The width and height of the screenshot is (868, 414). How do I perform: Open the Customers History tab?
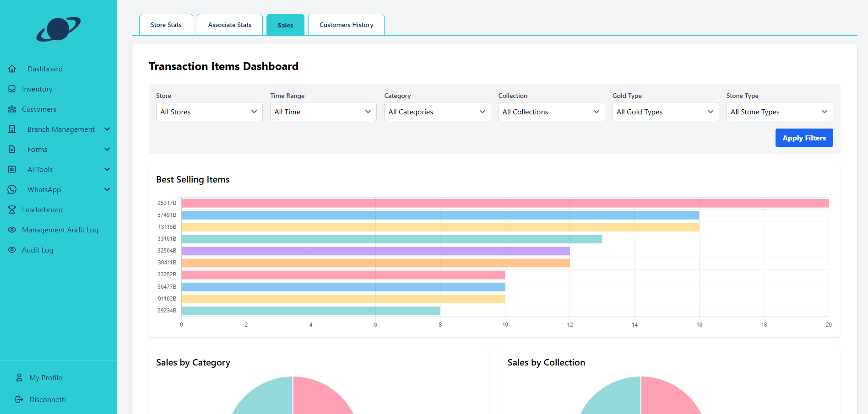pos(346,24)
